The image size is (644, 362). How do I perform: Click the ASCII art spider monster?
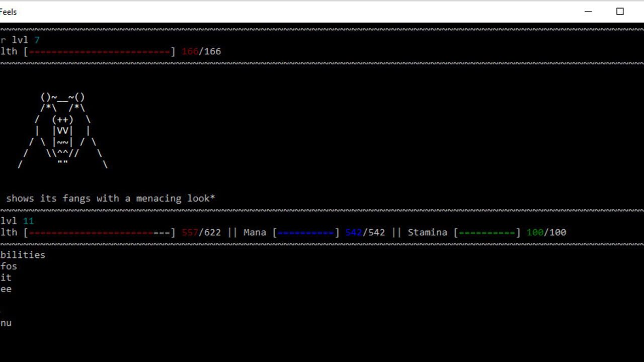63,131
